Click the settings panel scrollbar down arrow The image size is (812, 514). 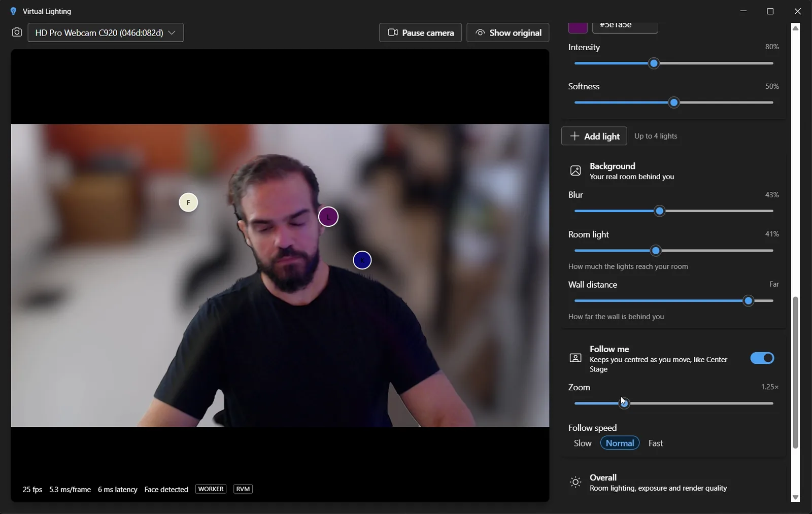(795, 498)
